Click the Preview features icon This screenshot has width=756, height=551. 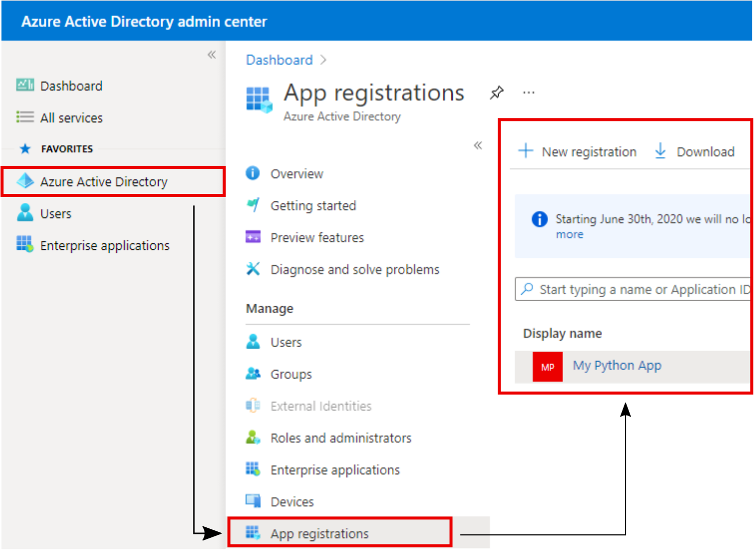253,237
